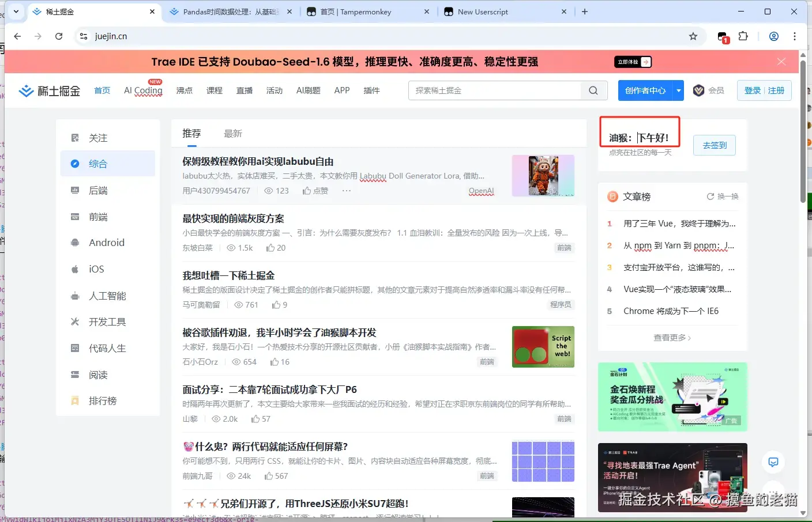812x522 pixels.
Task: Select Android category in sidebar
Action: (x=108, y=243)
